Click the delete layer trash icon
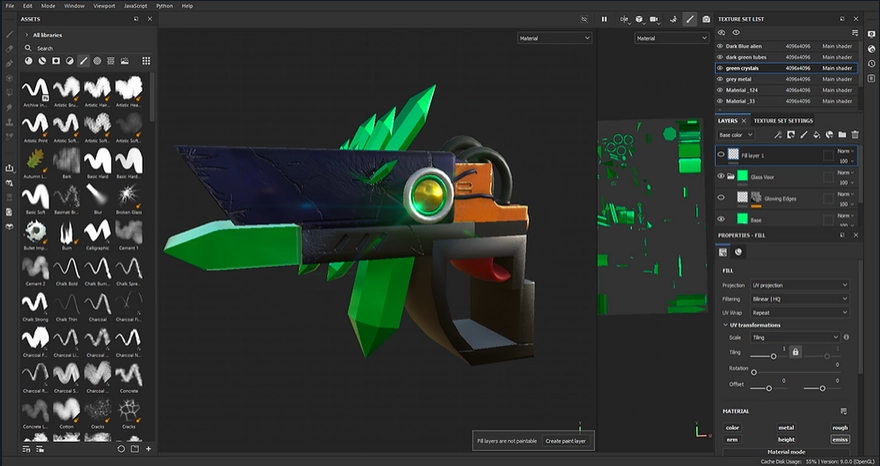 click(855, 134)
